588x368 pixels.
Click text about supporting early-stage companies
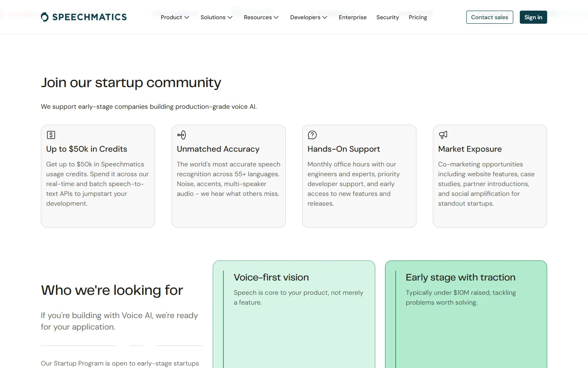coord(149,107)
